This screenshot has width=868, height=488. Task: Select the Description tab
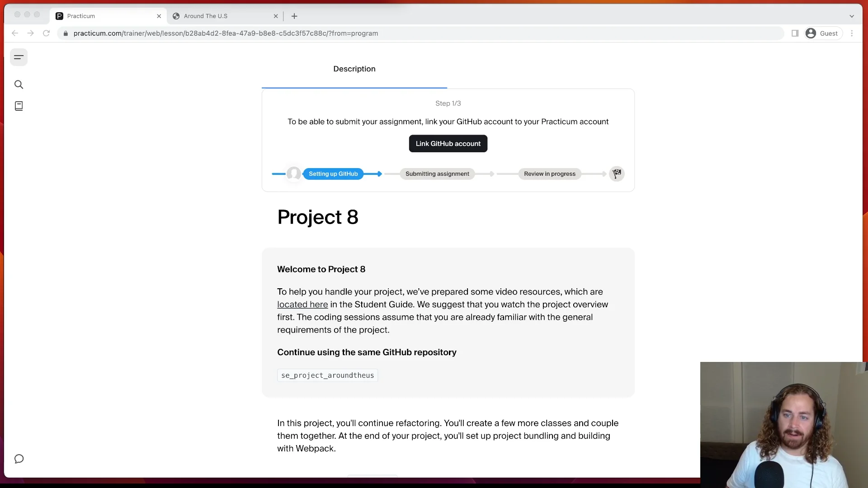354,69
